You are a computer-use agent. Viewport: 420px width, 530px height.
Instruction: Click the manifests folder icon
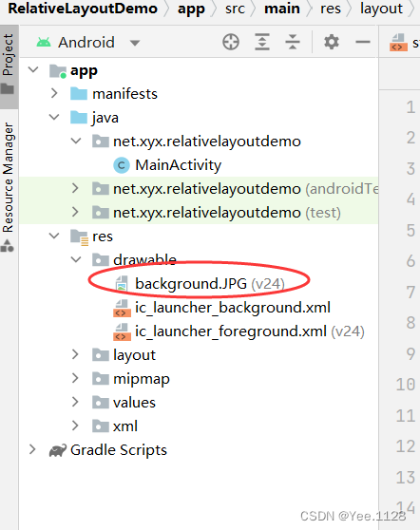[79, 94]
